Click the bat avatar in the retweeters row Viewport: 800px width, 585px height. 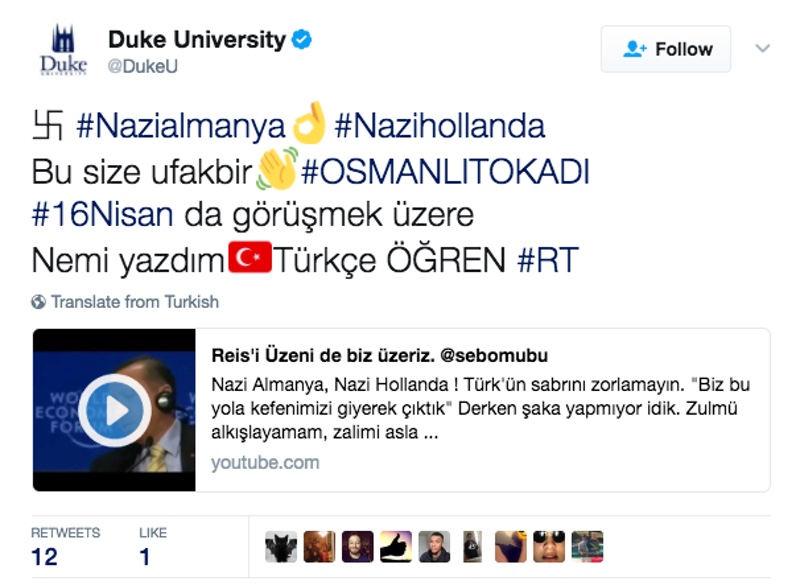tap(281, 547)
